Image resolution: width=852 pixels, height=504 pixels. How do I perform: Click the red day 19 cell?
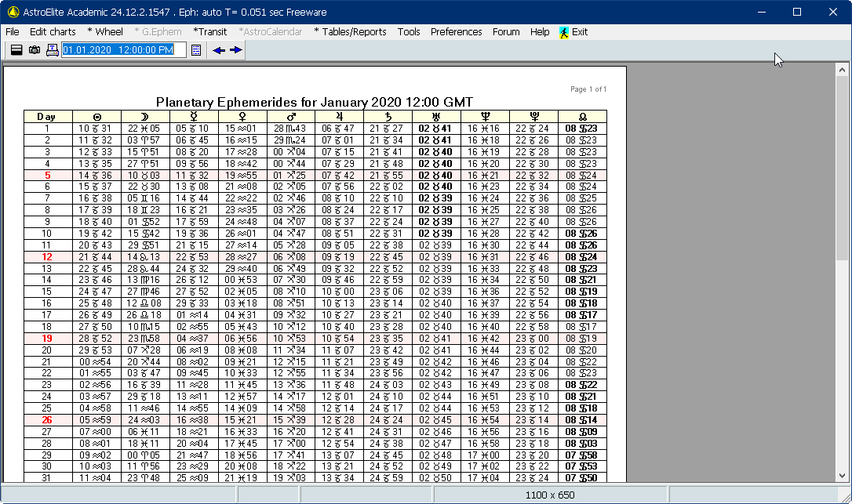(x=47, y=339)
